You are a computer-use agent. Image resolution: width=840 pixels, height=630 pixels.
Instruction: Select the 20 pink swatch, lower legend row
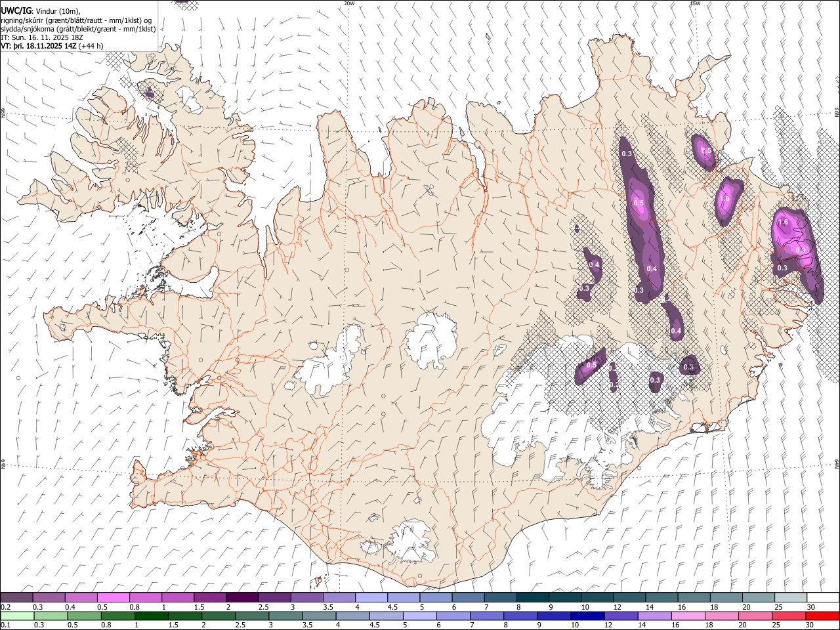tap(754, 616)
